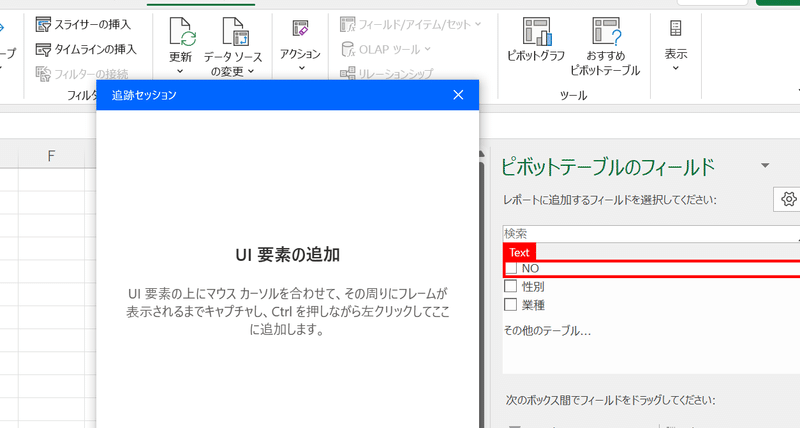Image resolution: width=800 pixels, height=428 pixels.
Task: Click the Change Data Source (データソースの変更) icon
Action: pos(235,32)
